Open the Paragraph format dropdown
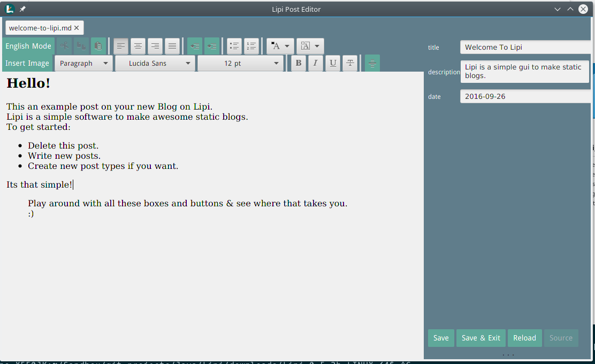Image resolution: width=595 pixels, height=364 pixels. (83, 63)
